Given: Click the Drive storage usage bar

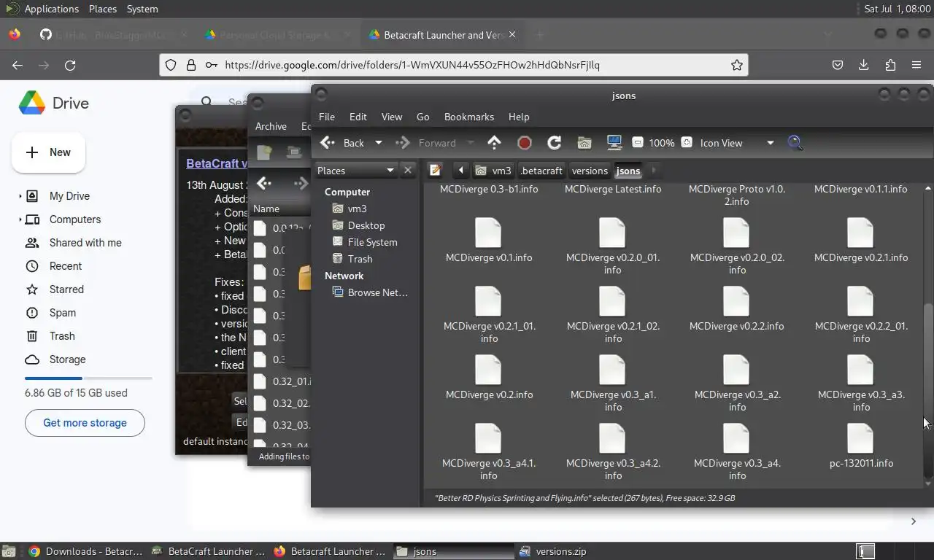Looking at the screenshot, I should tap(88, 378).
